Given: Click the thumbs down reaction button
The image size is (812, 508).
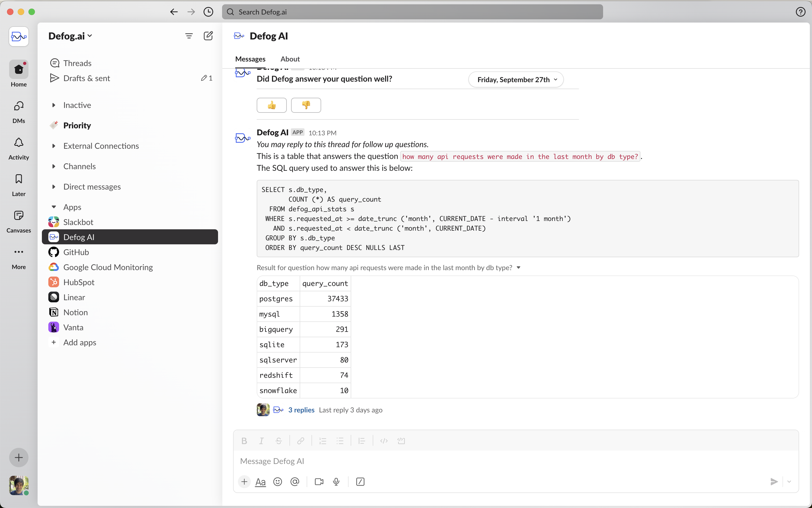Looking at the screenshot, I should point(305,105).
